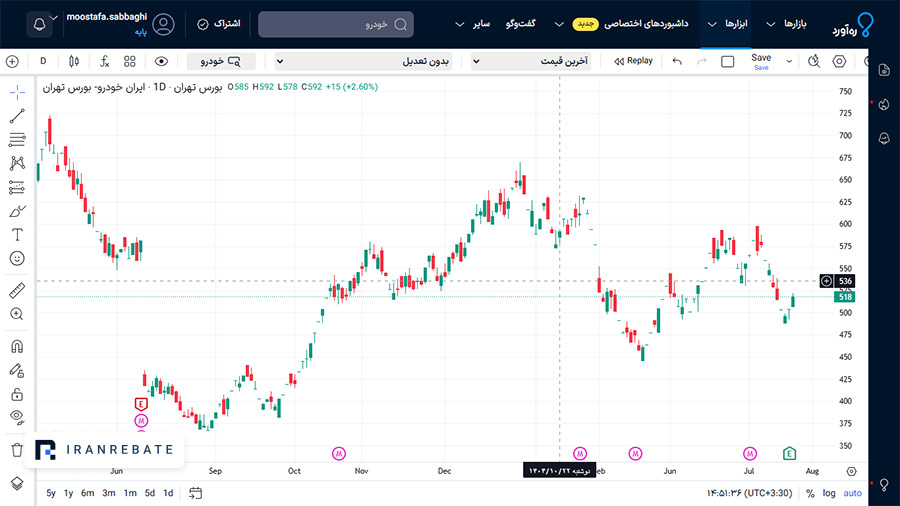
Task: Select the ruler measure tool
Action: (17, 291)
